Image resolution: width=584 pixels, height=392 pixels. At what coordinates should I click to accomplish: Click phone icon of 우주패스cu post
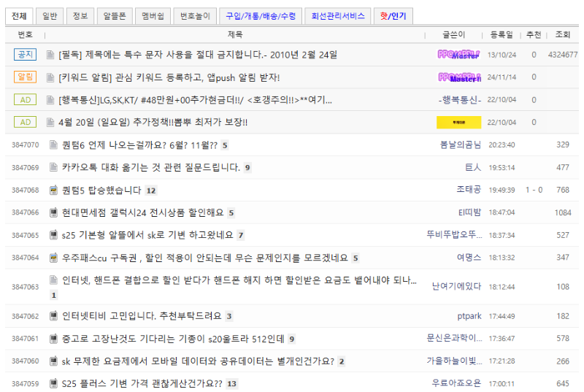pos(53,258)
